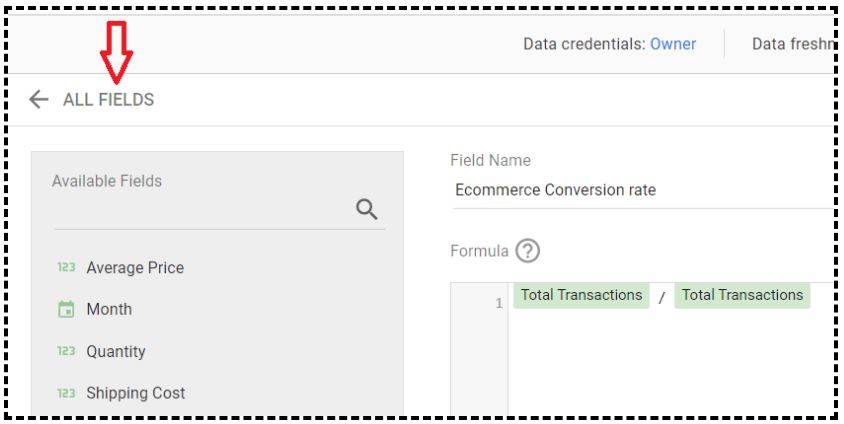
Task: Click the Field Name input box
Action: pos(643,190)
